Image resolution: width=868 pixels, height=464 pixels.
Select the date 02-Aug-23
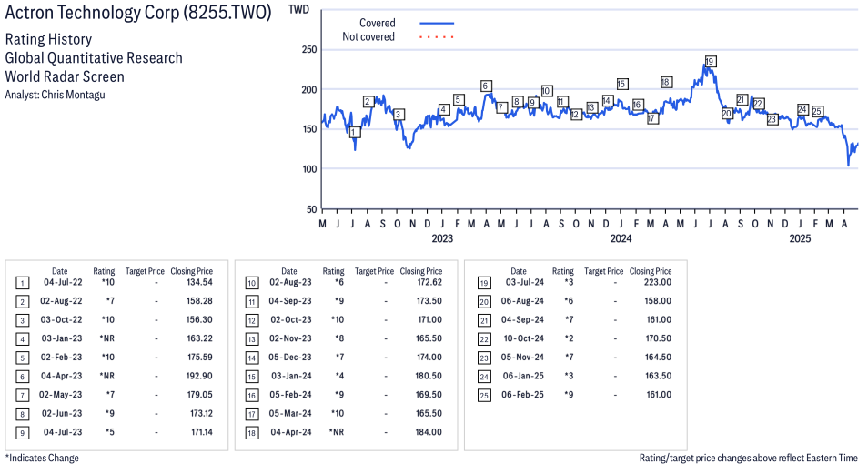click(x=290, y=282)
